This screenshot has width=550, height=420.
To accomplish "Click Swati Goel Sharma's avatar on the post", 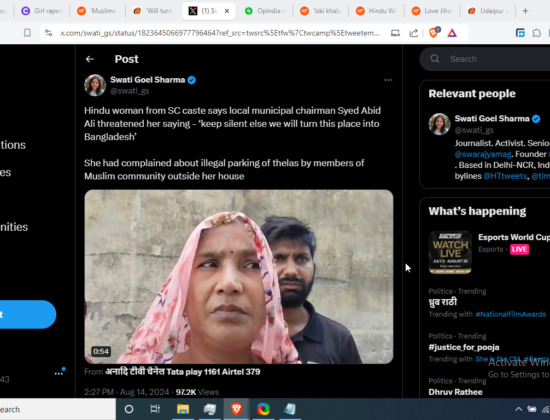I will (95, 85).
